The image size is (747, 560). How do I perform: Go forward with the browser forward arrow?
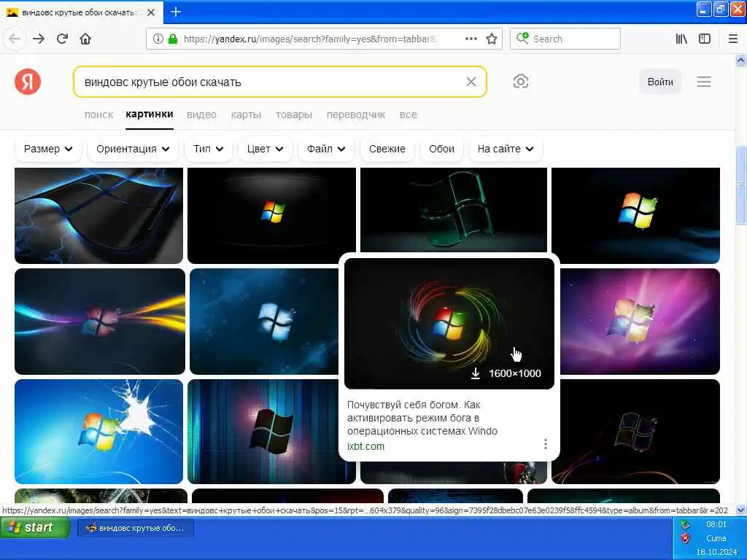point(39,39)
